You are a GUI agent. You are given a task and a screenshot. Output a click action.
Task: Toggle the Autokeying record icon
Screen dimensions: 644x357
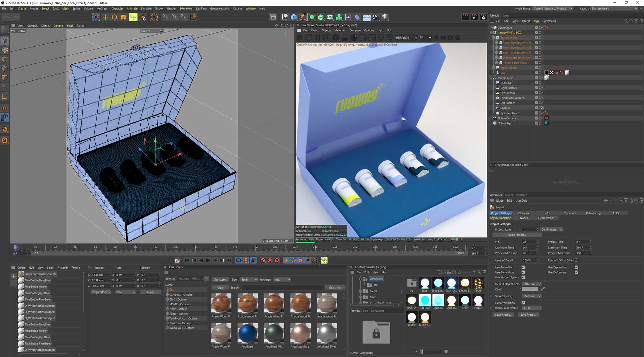[270, 260]
